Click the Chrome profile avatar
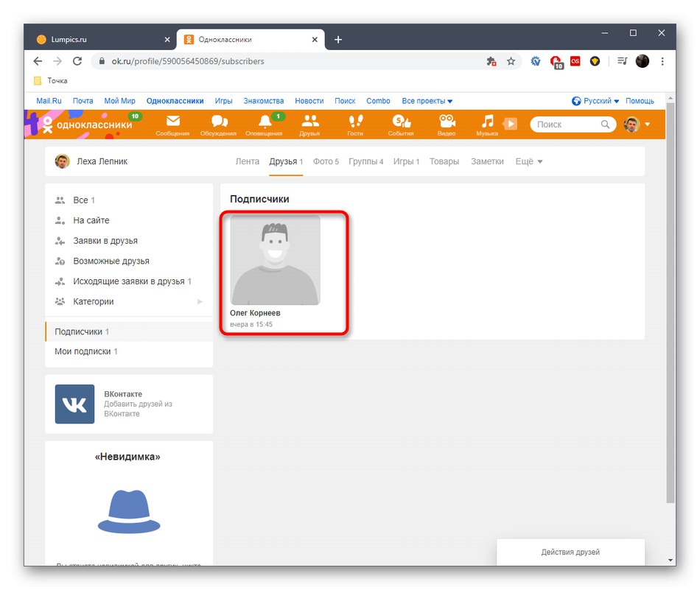 pyautogui.click(x=643, y=61)
